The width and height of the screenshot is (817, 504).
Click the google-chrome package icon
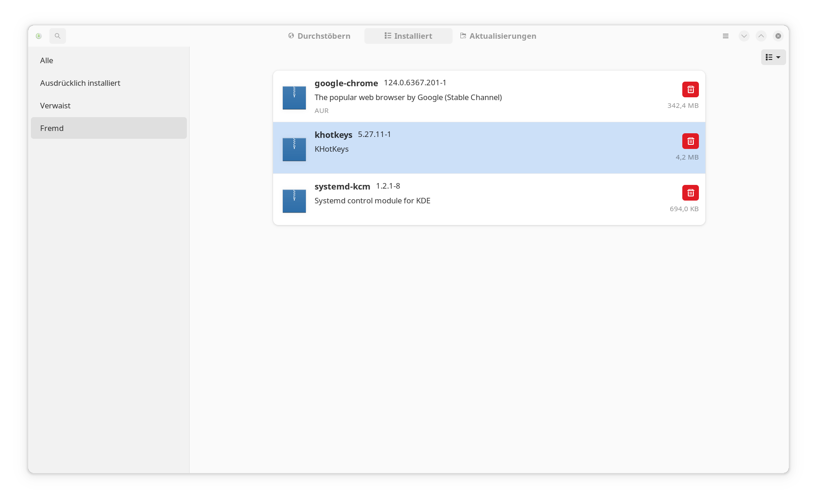pos(294,98)
